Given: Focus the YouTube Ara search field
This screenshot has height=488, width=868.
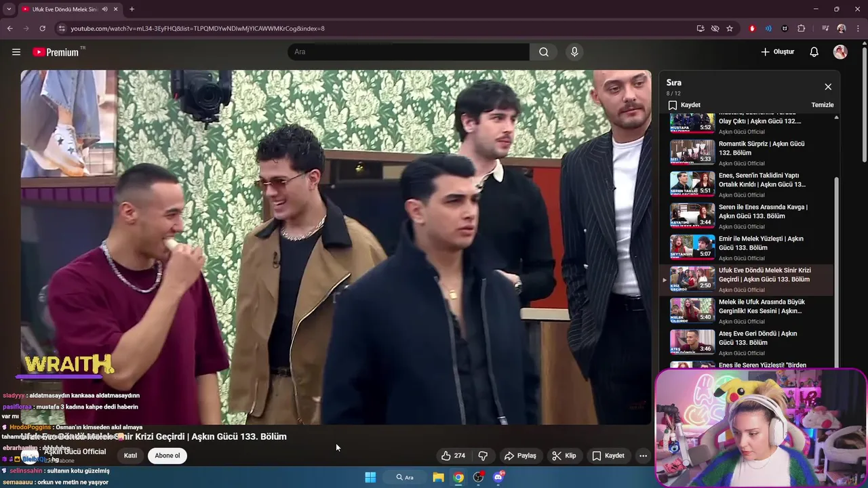Looking at the screenshot, I should pos(409,52).
